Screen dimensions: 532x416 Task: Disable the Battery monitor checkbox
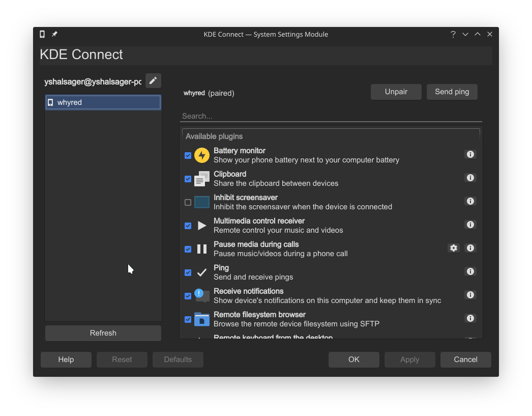click(x=188, y=155)
